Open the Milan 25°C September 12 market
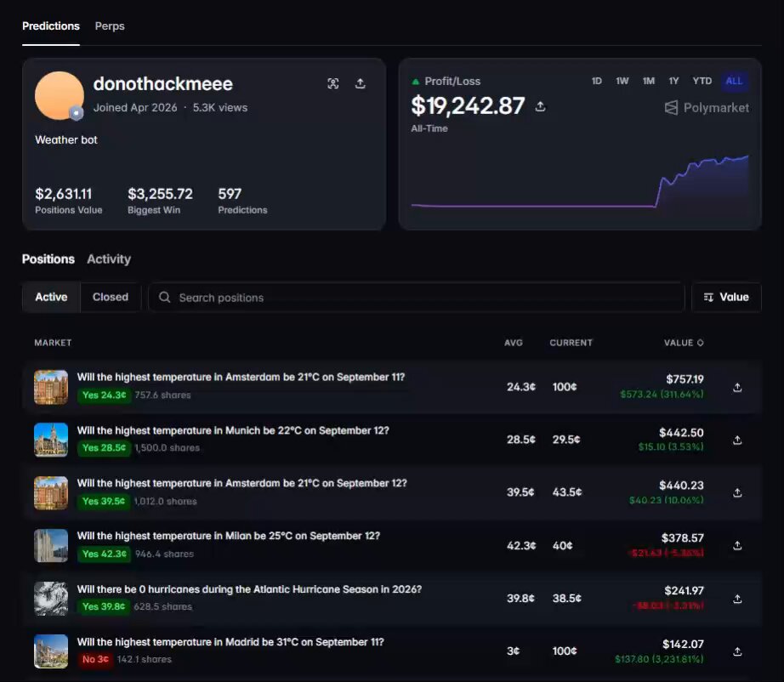This screenshot has width=784, height=682. click(x=229, y=536)
